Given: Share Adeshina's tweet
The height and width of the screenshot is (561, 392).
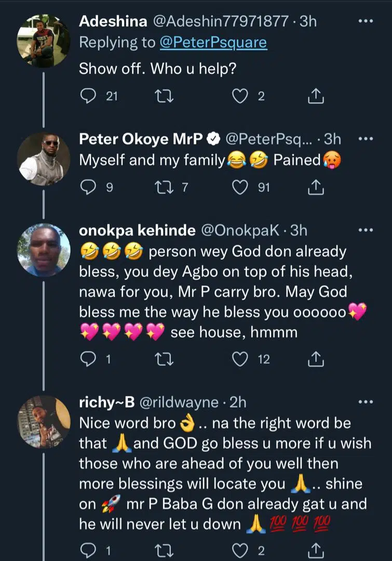Looking at the screenshot, I should coord(316,96).
